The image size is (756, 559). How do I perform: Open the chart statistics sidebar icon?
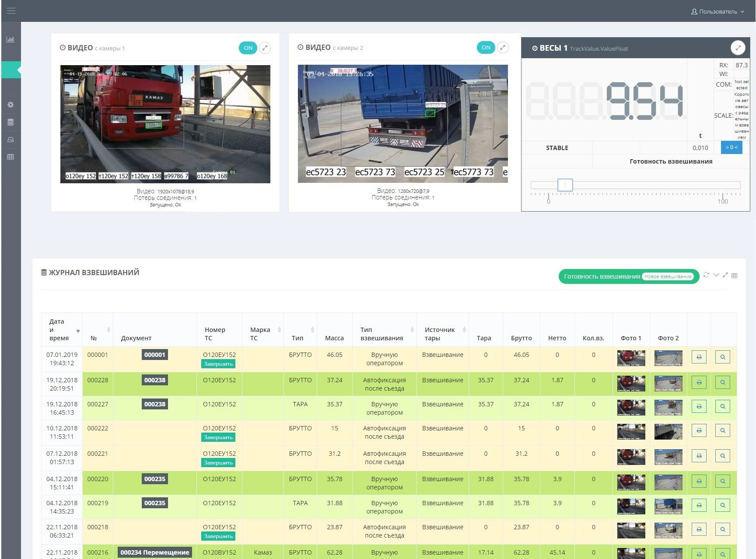tap(10, 39)
